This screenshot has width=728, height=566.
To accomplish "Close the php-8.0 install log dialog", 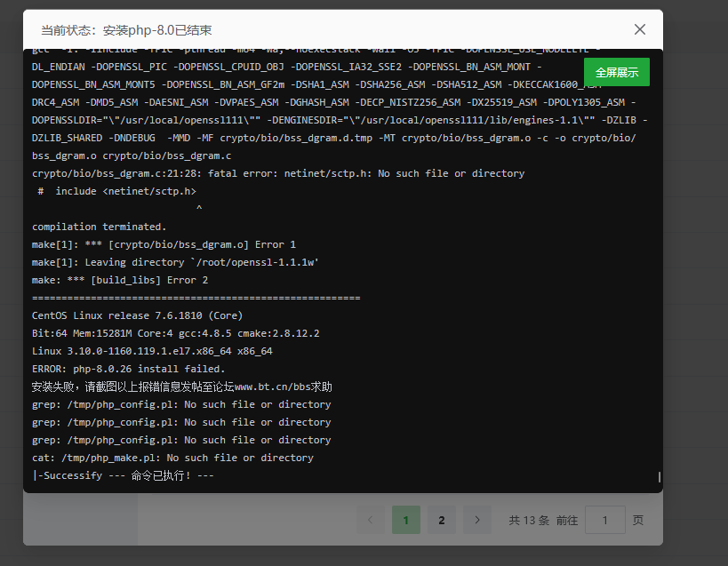I will [x=640, y=29].
